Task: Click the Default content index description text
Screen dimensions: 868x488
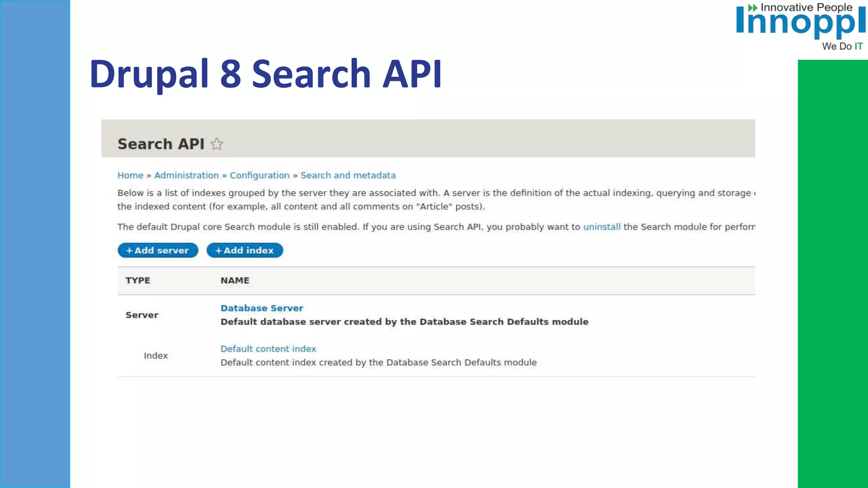Action: point(378,363)
